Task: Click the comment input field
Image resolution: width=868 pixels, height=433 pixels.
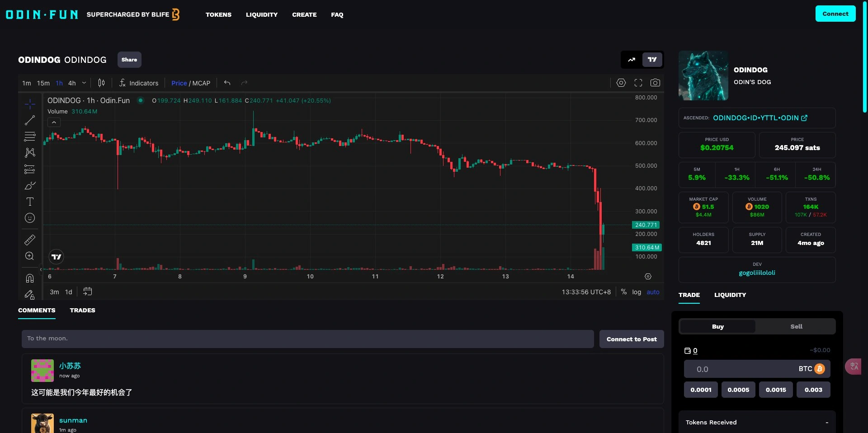Action: pos(308,339)
